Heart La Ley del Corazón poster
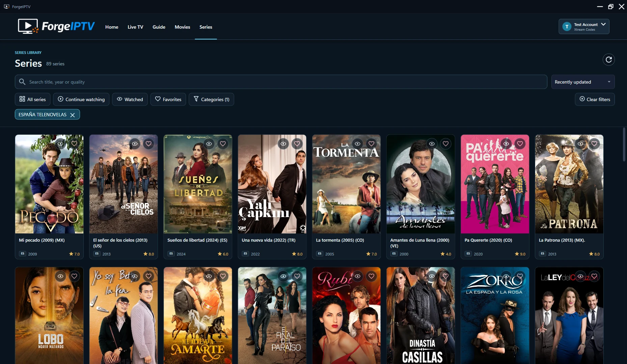Screen dimensions: 627x364 594,276
